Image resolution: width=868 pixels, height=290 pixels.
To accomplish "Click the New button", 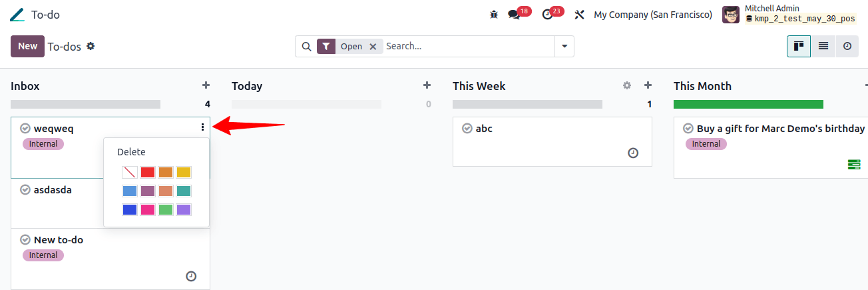I will coord(27,46).
